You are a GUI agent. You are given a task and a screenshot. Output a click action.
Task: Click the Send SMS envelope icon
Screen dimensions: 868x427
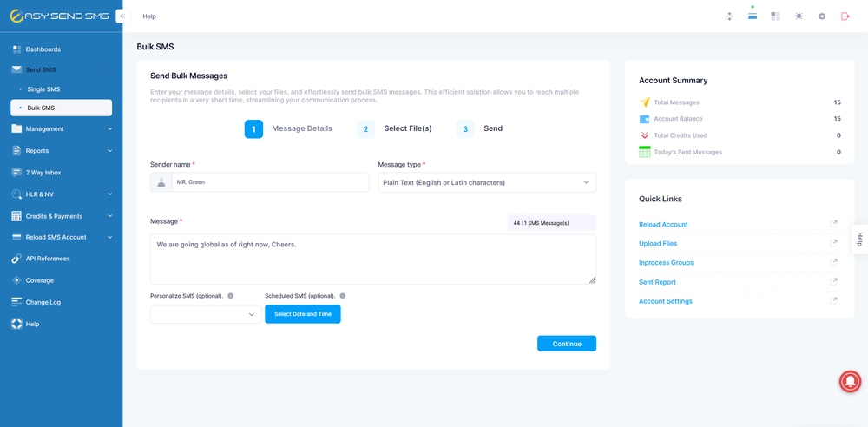tap(16, 69)
